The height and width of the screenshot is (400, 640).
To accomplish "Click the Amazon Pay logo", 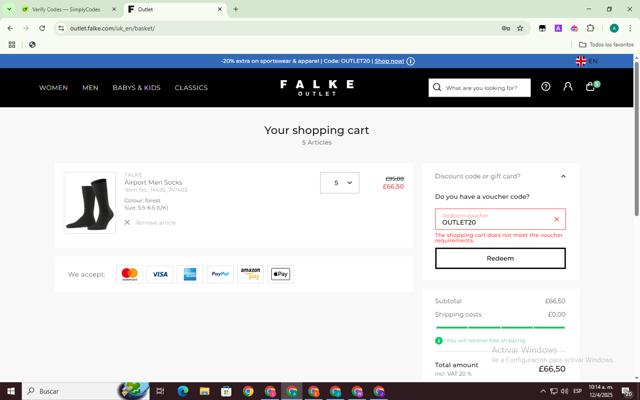I will (x=250, y=274).
